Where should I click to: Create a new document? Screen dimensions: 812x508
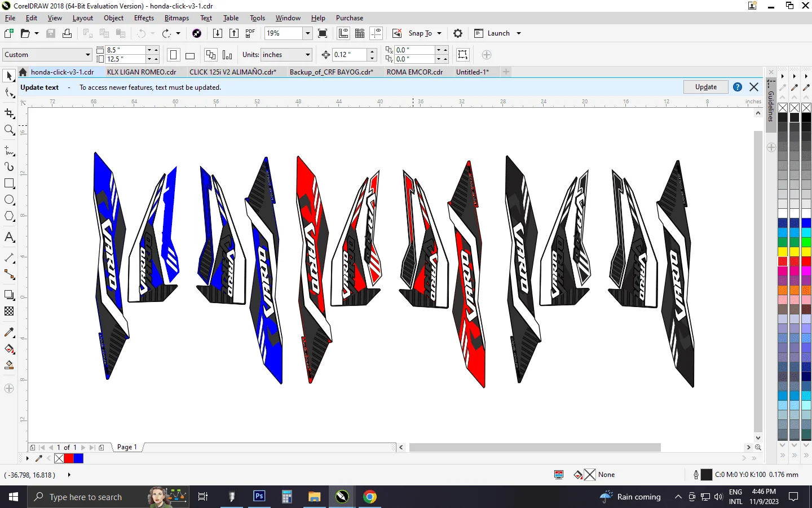pos(9,33)
